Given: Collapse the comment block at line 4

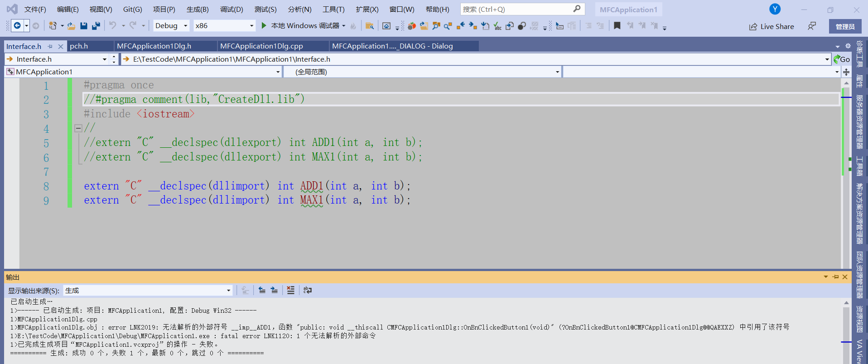Looking at the screenshot, I should [x=78, y=128].
